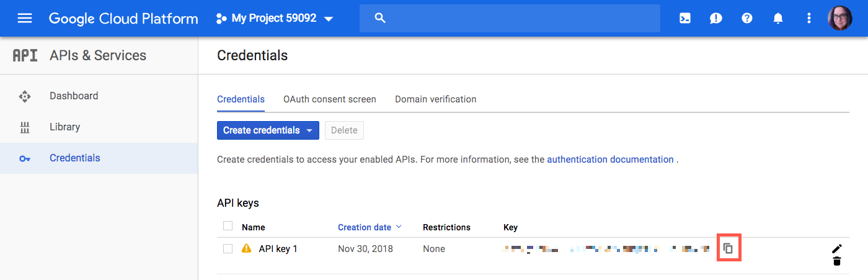Focus the top search field
Image resolution: width=868 pixels, height=280 pixels.
click(510, 18)
